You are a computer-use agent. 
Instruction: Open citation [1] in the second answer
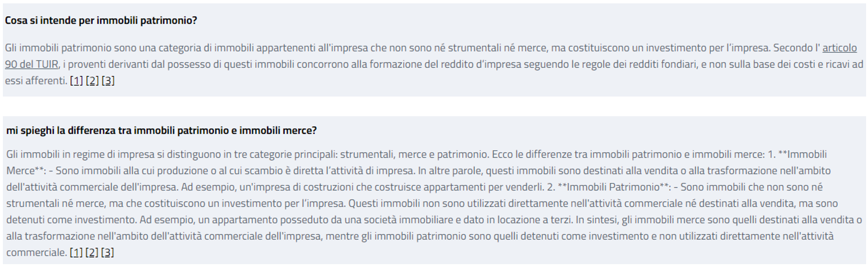pyautogui.click(x=76, y=253)
